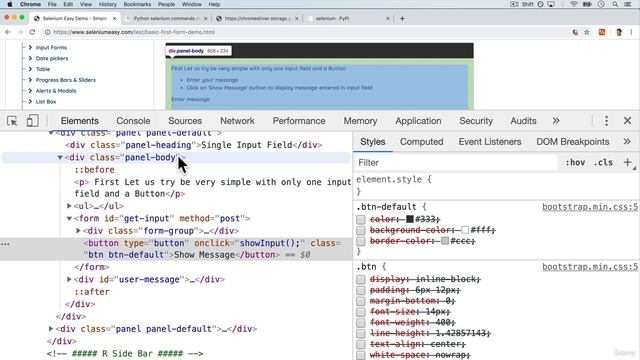Screen dimensions: 640x360
Task: Close the selenium PyPI tab
Action: 388,18
